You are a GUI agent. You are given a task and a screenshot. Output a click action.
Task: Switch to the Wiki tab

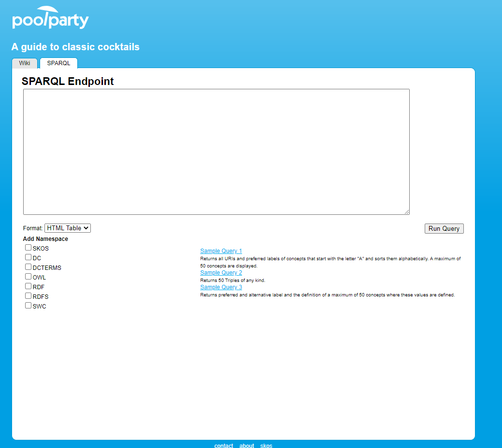[24, 63]
